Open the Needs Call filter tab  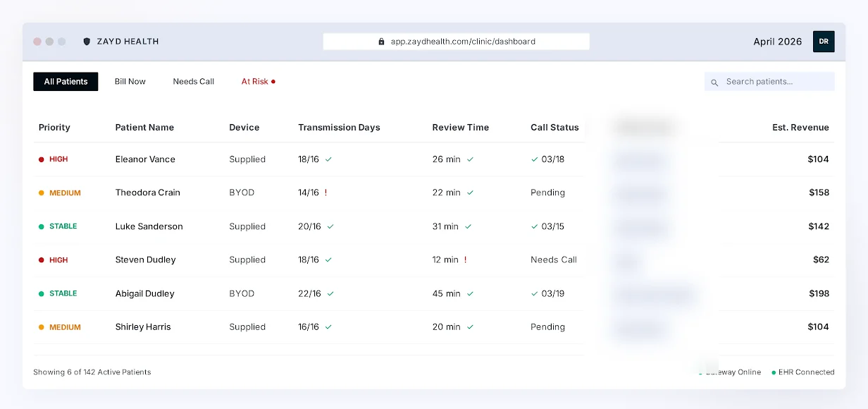[x=193, y=81]
